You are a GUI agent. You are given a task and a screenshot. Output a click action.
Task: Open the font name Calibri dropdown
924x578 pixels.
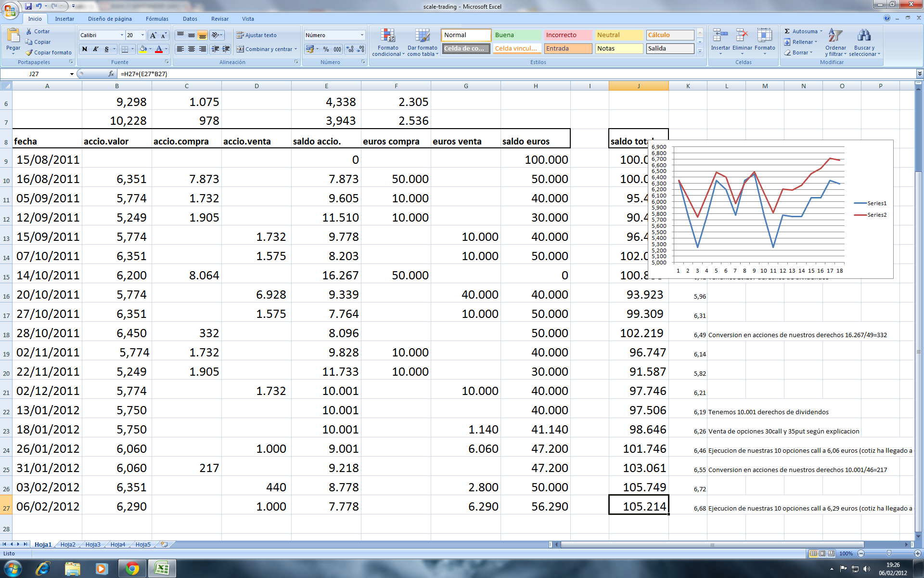(122, 35)
